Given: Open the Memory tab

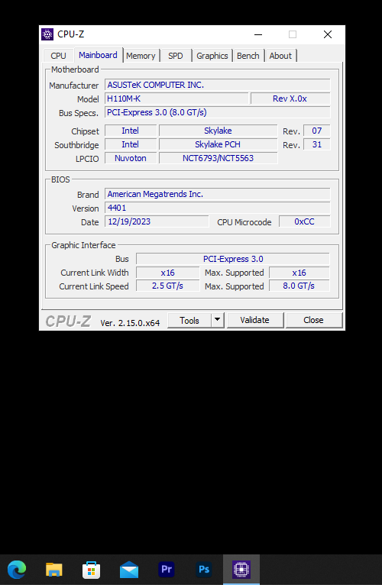Looking at the screenshot, I should [x=141, y=56].
